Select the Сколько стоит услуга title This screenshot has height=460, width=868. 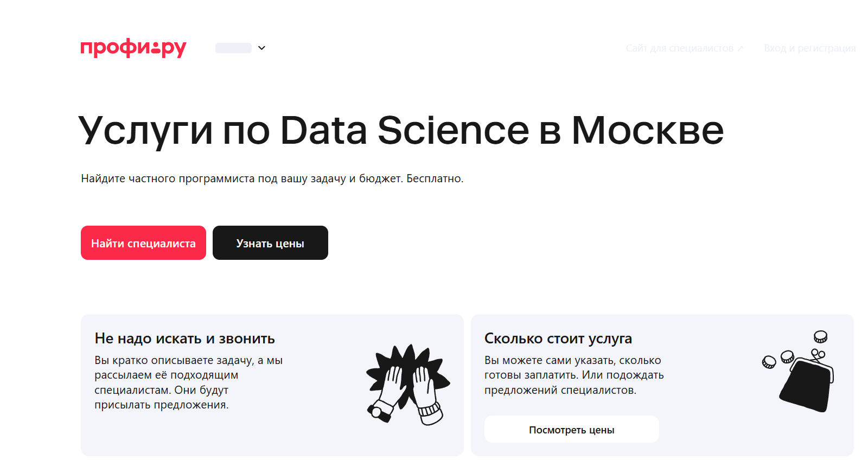pos(558,338)
